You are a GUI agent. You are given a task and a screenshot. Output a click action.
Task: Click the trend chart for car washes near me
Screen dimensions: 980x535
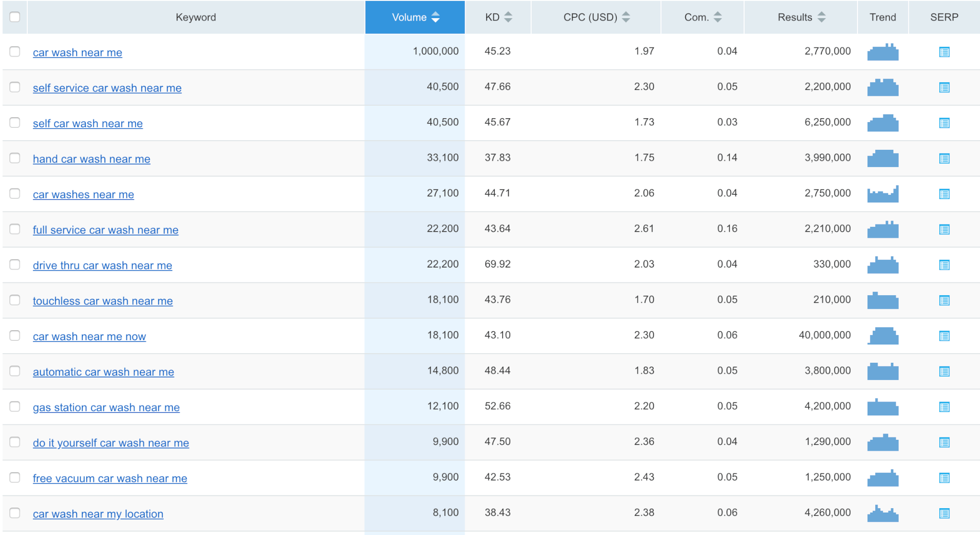coord(882,194)
